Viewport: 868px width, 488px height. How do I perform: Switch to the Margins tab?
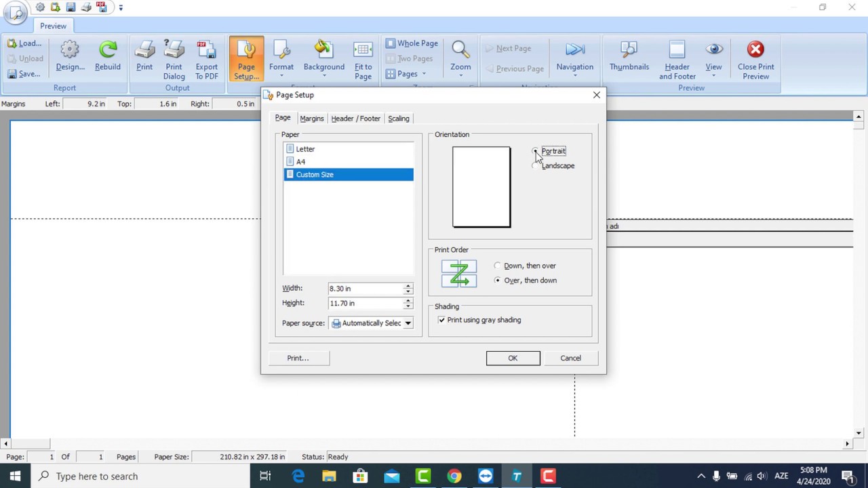[x=312, y=119]
